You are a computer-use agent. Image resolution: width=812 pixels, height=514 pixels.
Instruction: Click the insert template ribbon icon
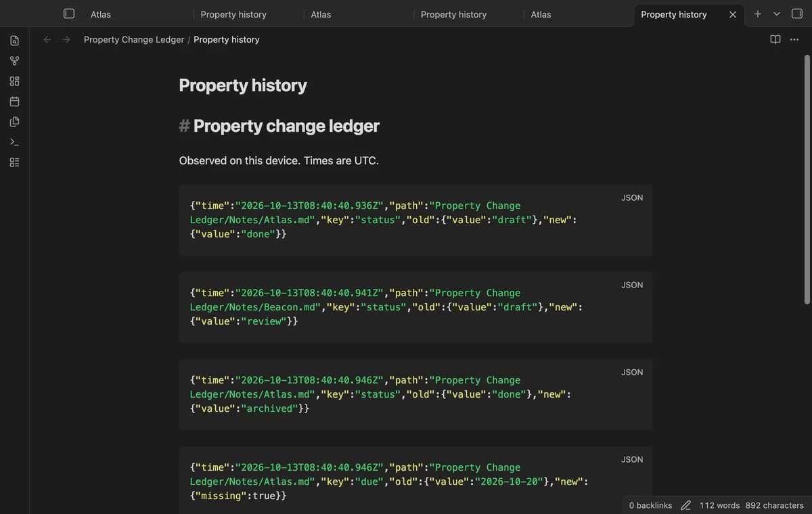[14, 122]
